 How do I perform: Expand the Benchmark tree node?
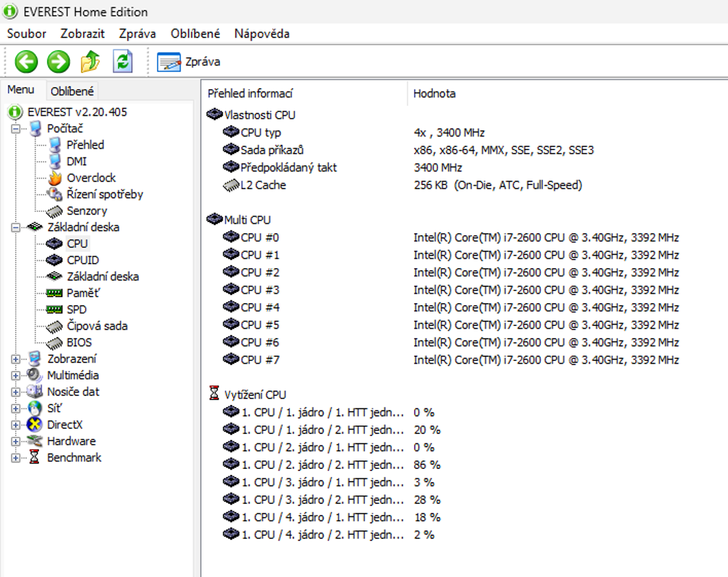[14, 457]
